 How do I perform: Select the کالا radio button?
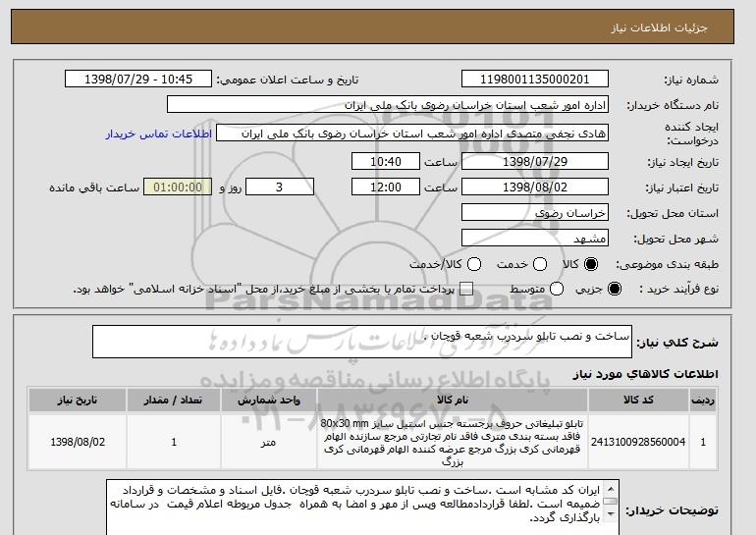tap(591, 264)
